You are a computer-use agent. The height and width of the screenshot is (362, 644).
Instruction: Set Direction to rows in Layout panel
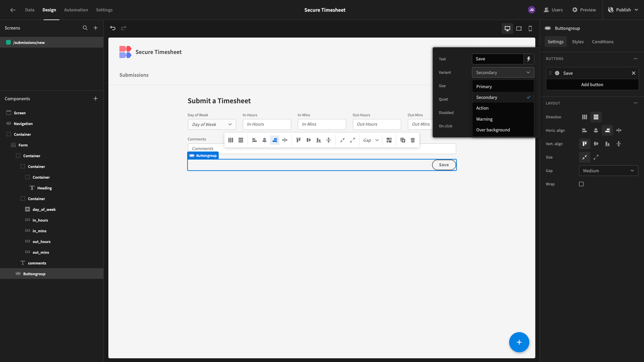point(596,117)
